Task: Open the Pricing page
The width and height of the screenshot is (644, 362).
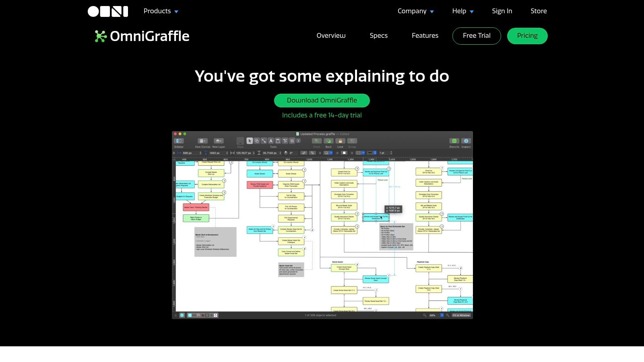Action: pyautogui.click(x=527, y=36)
